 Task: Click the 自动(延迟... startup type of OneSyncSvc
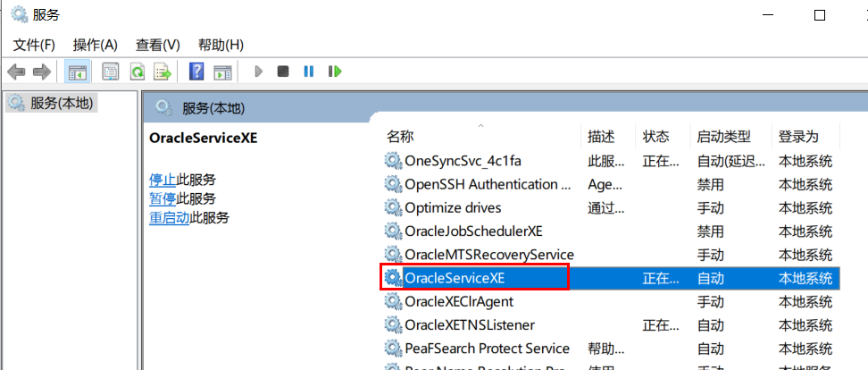(x=732, y=161)
